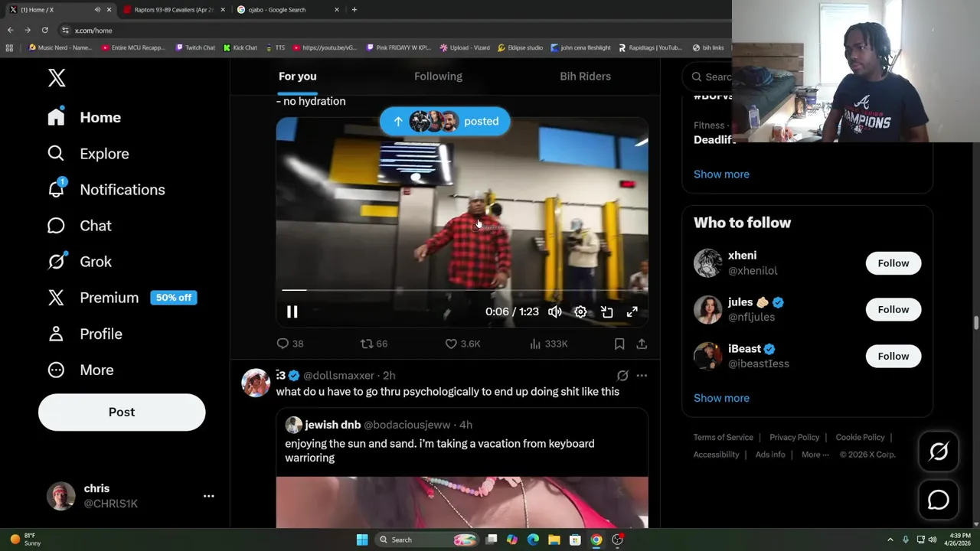Open account menu dots beside chris
The image size is (980, 551).
tap(208, 496)
